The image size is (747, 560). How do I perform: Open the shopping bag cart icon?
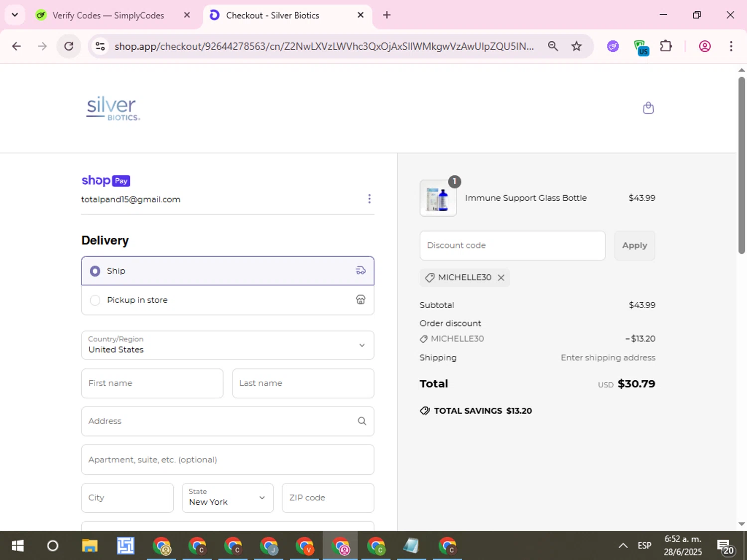click(648, 108)
